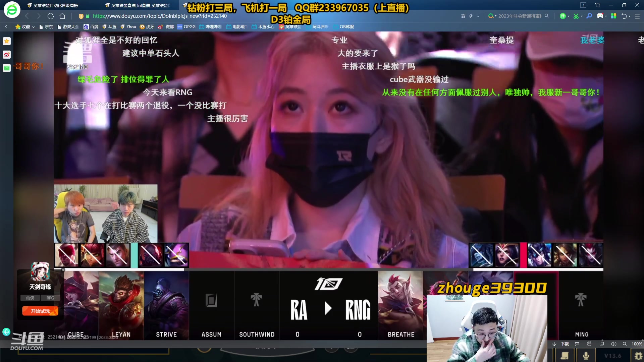Expand the address bar dropdown chevron
Viewport: 644px width, 362px height.
click(x=478, y=16)
